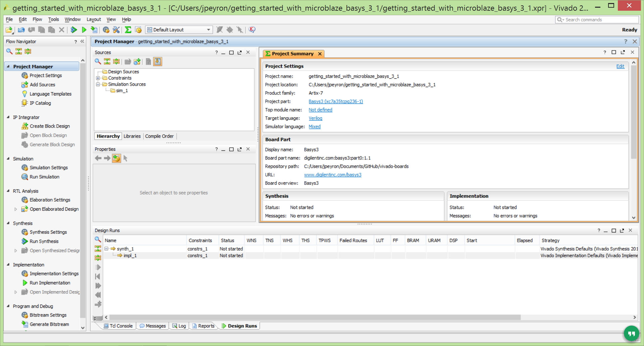644x346 pixels.
Task: Click Not defined top module link
Action: point(320,110)
